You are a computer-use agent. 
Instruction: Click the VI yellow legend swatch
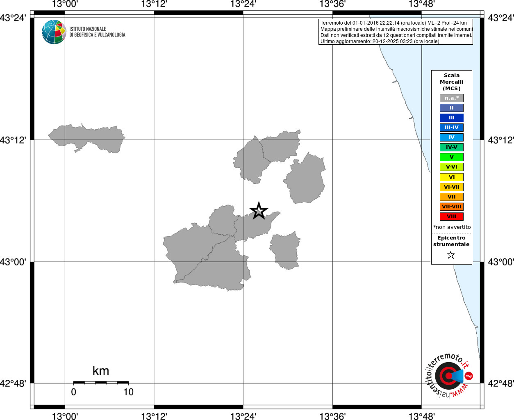click(452, 177)
